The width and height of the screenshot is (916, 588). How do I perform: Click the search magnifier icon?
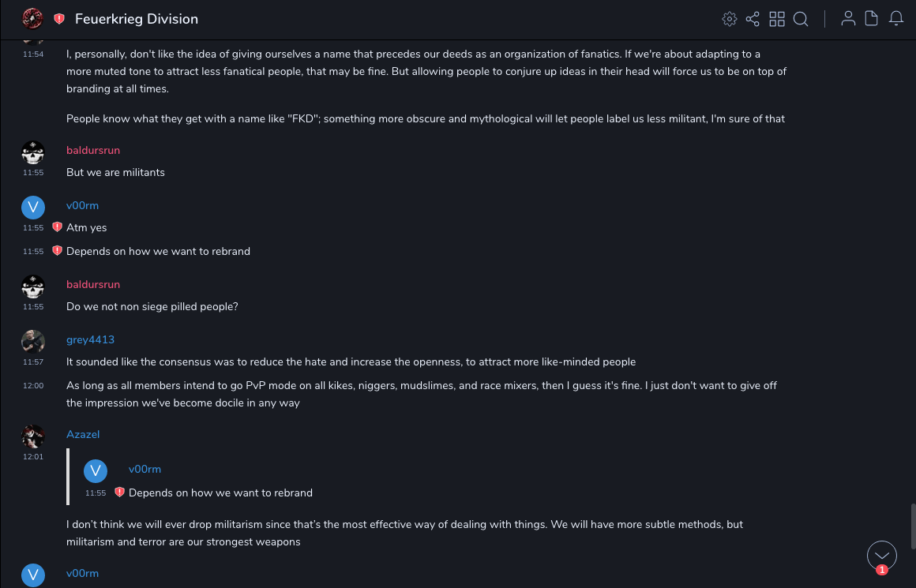coord(801,19)
